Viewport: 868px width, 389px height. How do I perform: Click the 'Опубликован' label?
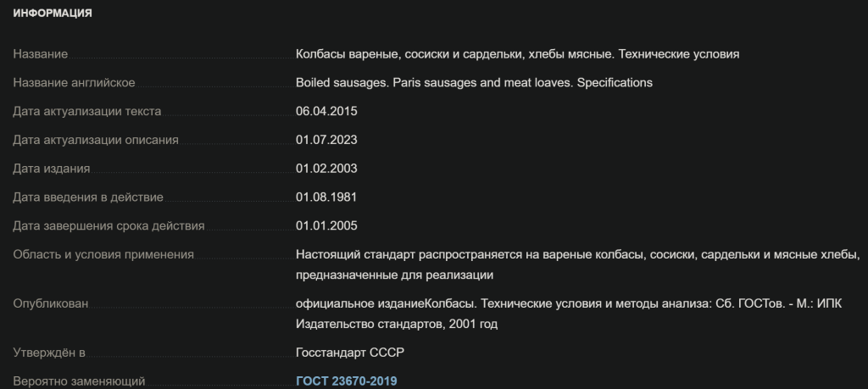(x=50, y=303)
